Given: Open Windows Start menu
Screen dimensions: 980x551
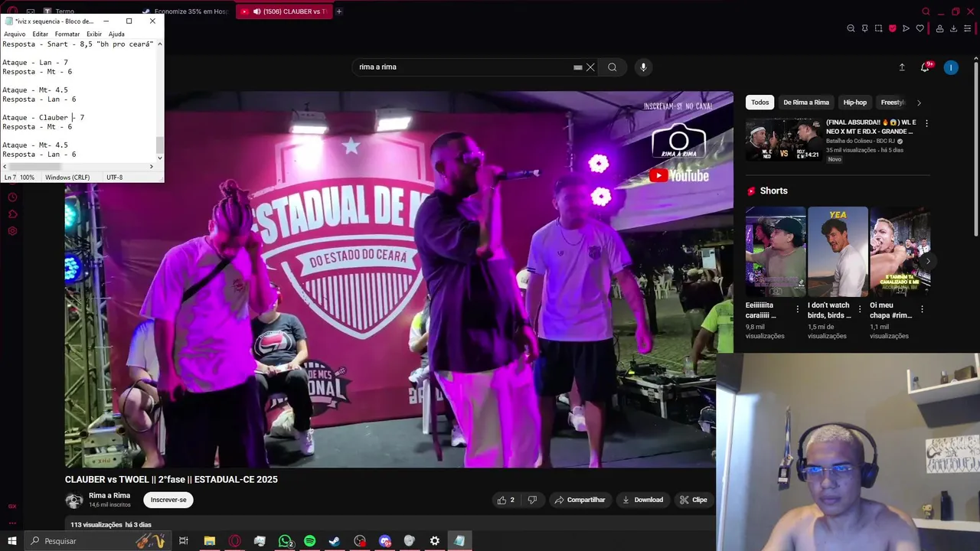Looking at the screenshot, I should [11, 541].
